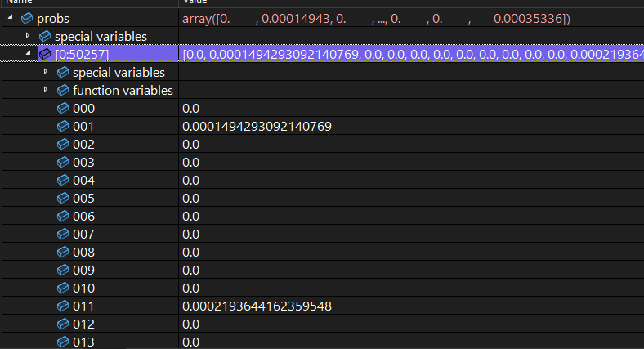This screenshot has width=644, height=349.
Task: Click the 0.0 value of element 008
Action: (x=191, y=252)
